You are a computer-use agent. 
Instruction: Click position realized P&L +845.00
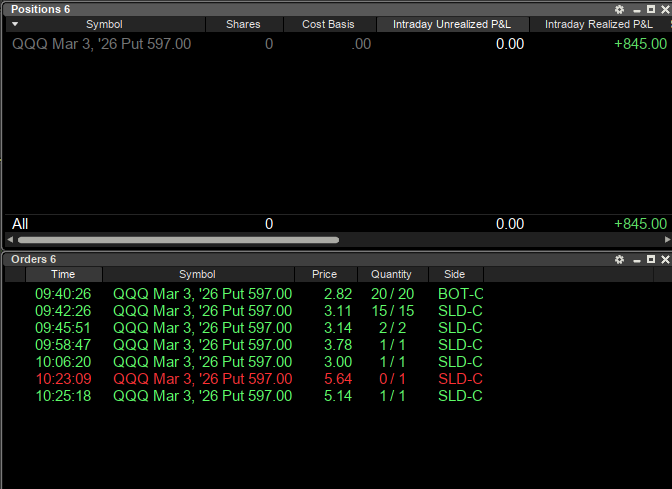(641, 44)
